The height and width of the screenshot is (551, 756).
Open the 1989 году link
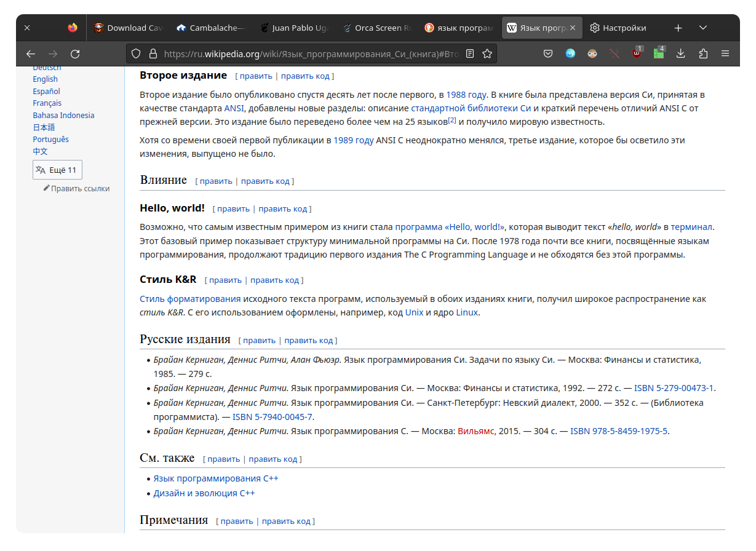point(354,140)
